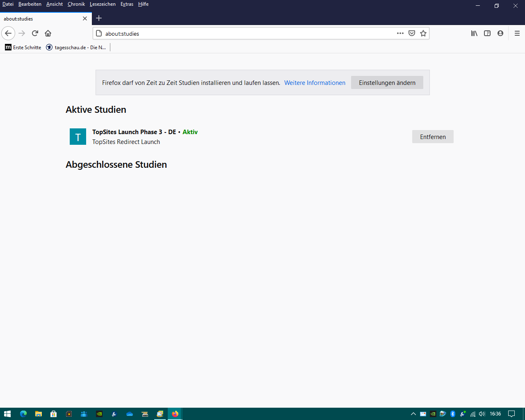
Task: Open the Hilfe menu
Action: (143, 4)
